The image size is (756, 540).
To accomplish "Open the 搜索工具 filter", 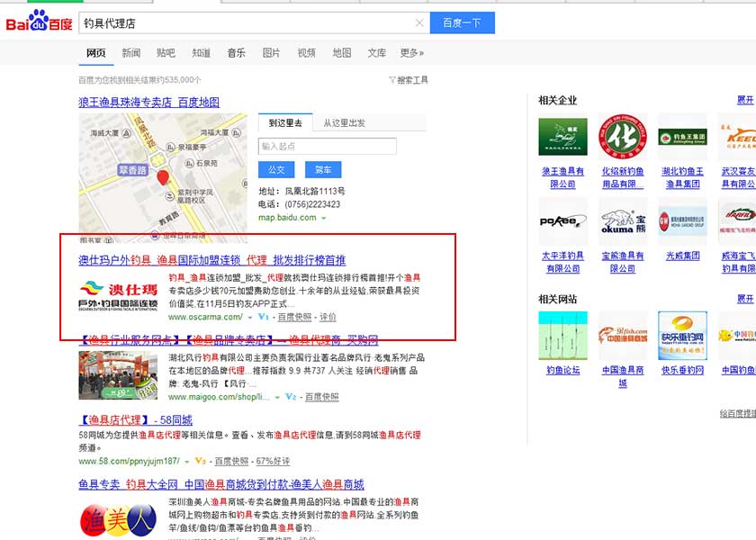I will pos(409,80).
